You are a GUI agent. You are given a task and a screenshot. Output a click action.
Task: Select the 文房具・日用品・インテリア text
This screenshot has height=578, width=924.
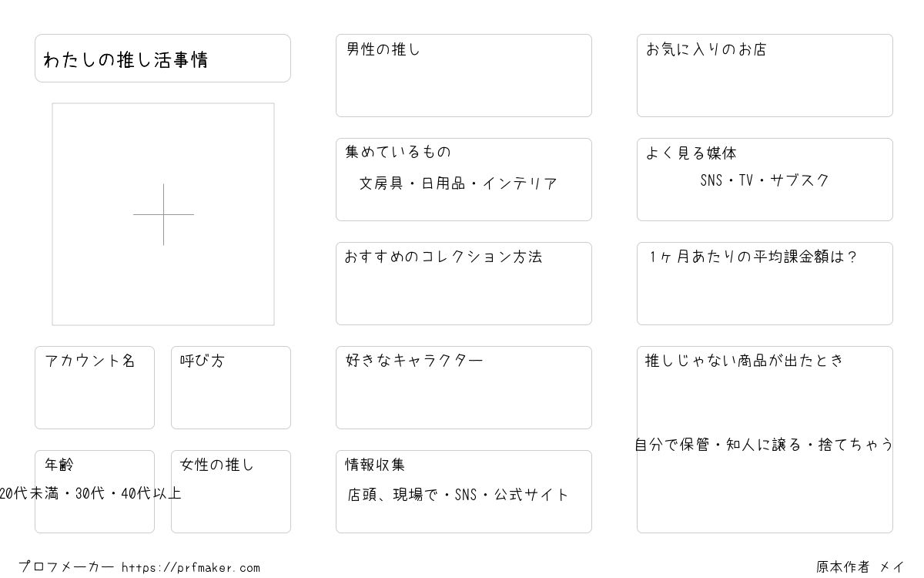click(458, 183)
